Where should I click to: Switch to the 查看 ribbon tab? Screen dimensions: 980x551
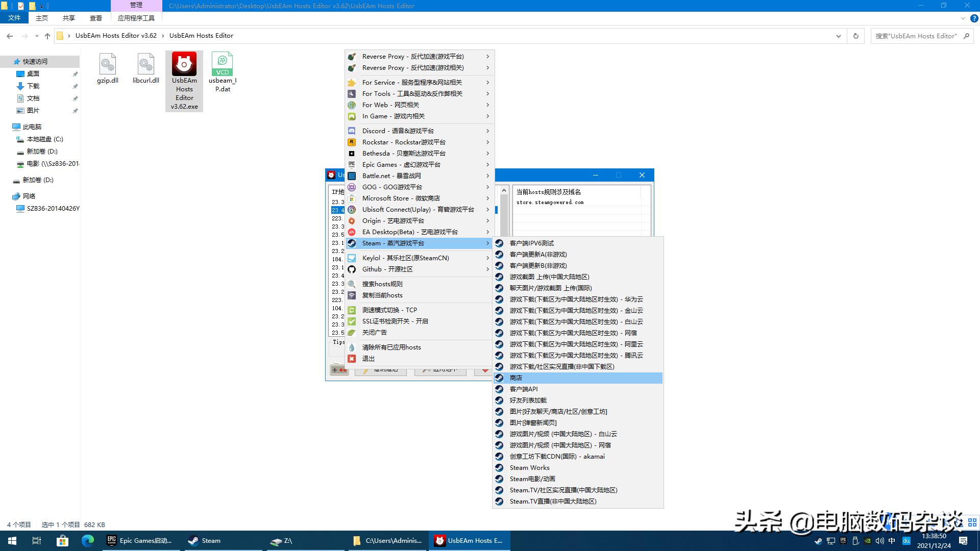[x=95, y=17]
